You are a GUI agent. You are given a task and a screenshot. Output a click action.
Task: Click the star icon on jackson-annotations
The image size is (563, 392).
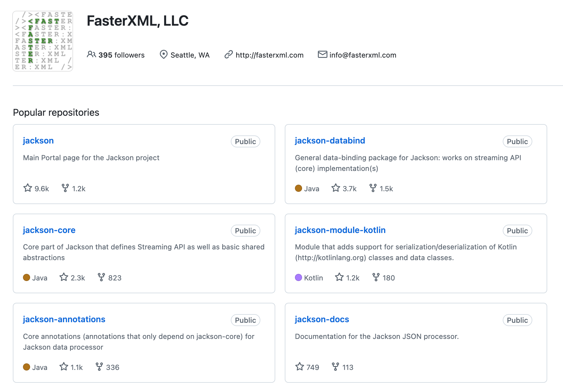(x=64, y=367)
